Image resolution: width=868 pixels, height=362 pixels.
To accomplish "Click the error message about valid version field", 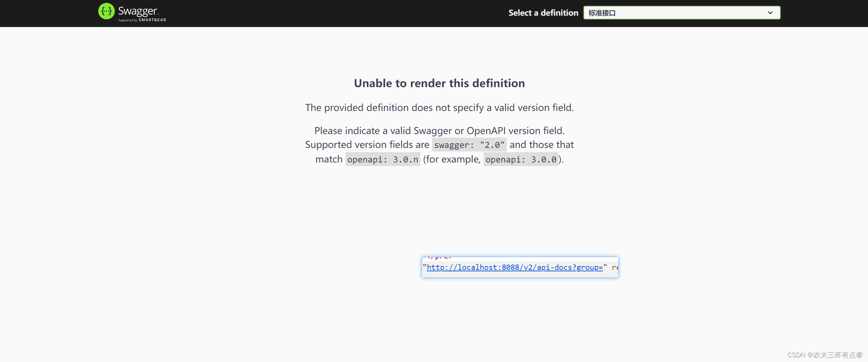I will (x=439, y=107).
